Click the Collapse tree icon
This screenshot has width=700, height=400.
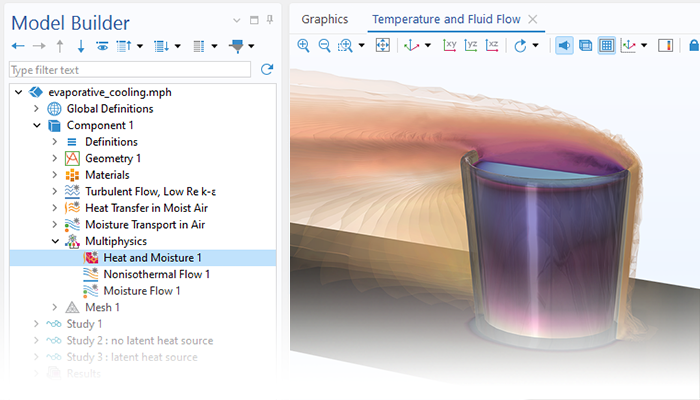point(124,46)
